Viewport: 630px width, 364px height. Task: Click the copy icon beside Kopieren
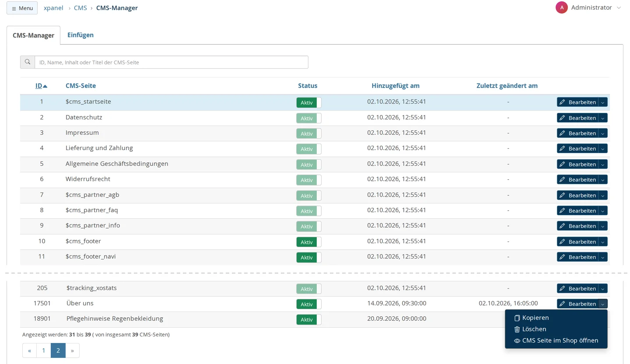point(517,318)
